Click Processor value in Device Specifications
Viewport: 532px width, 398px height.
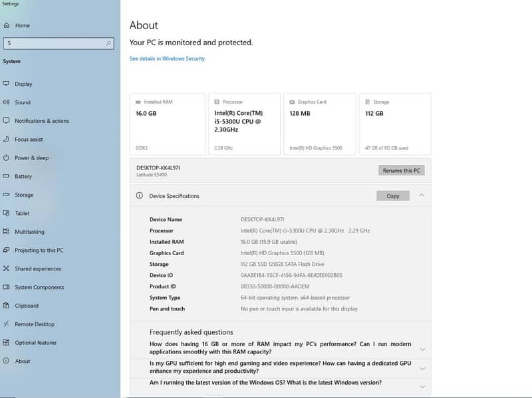pyautogui.click(x=305, y=231)
